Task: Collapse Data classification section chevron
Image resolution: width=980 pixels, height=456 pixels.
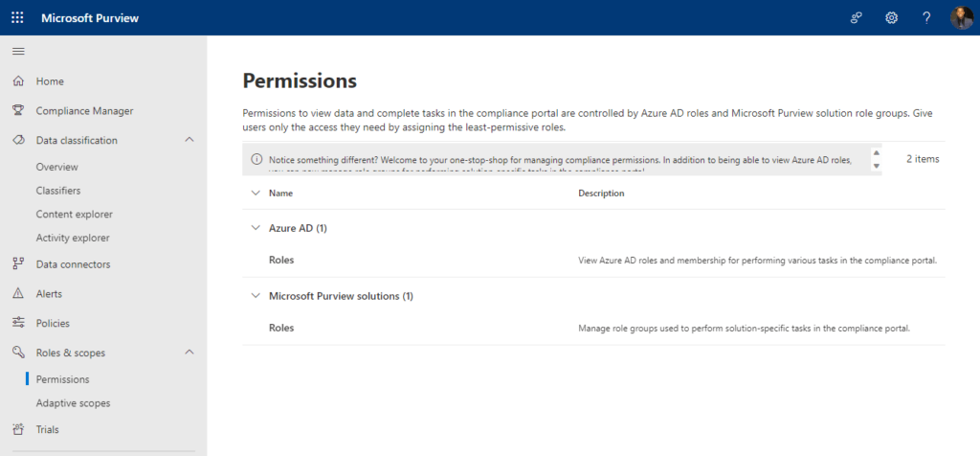Action: 190,140
